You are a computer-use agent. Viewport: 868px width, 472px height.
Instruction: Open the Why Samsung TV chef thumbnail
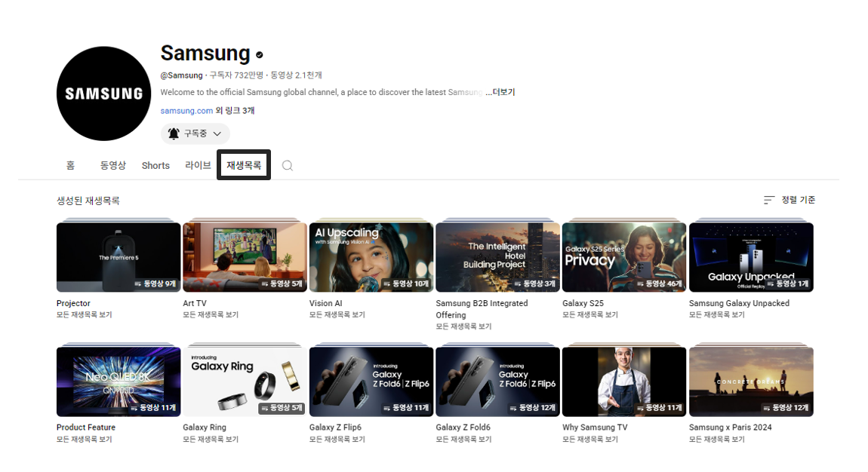coord(624,382)
